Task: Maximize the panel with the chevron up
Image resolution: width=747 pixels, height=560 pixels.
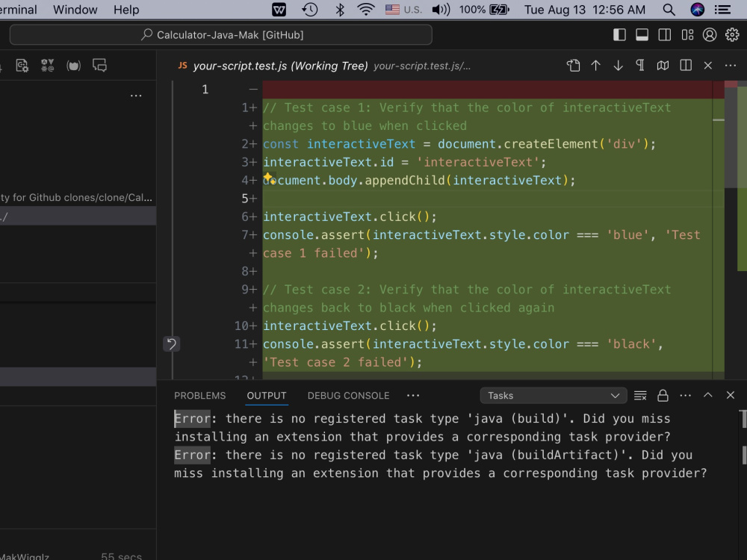Action: coord(708,395)
